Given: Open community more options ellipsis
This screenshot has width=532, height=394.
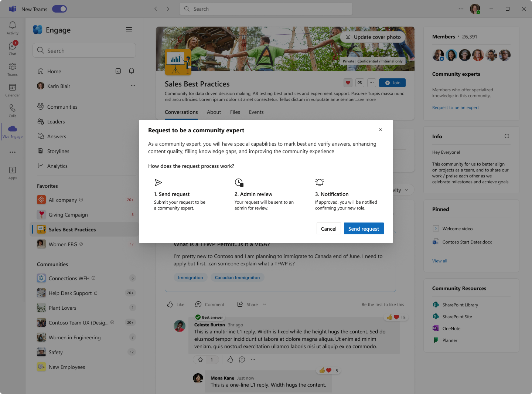Looking at the screenshot, I should pyautogui.click(x=372, y=83).
